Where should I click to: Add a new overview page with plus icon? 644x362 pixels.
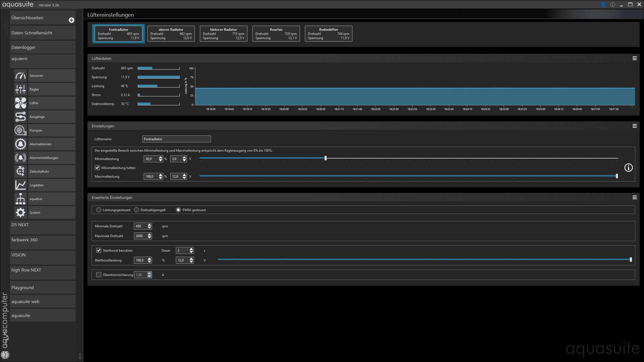tap(72, 20)
